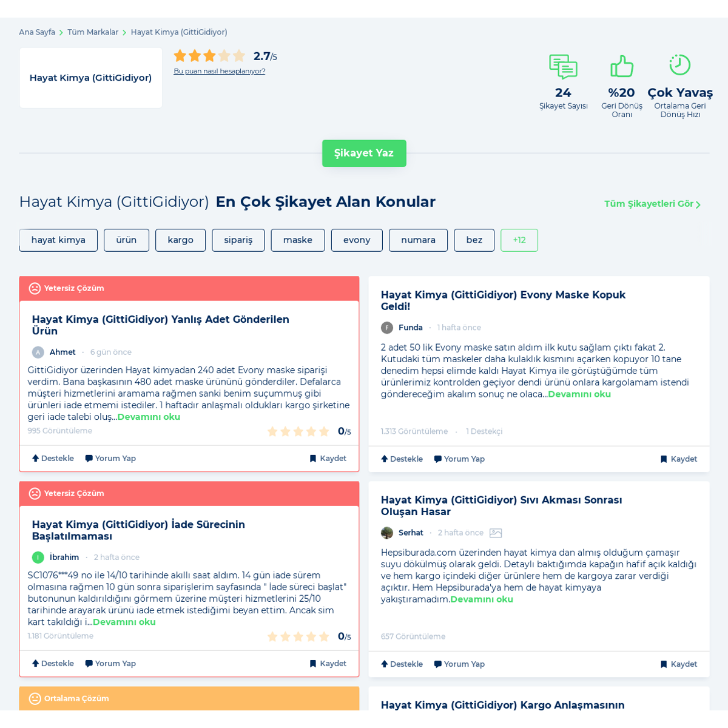Click the sad face icon on Ahmet's complaint banner
Viewport: 728px width, 728px height.
pos(35,288)
